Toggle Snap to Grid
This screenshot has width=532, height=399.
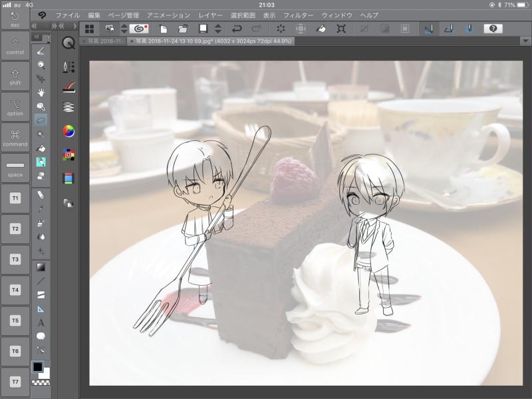469,29
